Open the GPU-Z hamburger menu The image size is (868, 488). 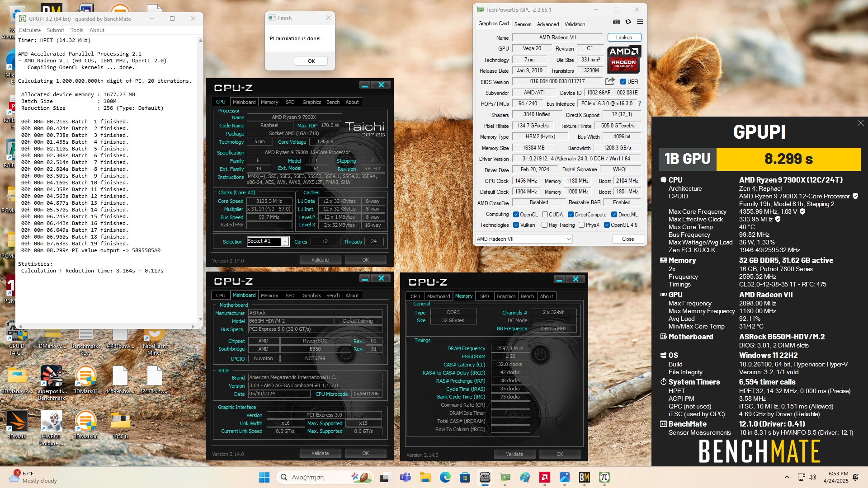pyautogui.click(x=640, y=22)
